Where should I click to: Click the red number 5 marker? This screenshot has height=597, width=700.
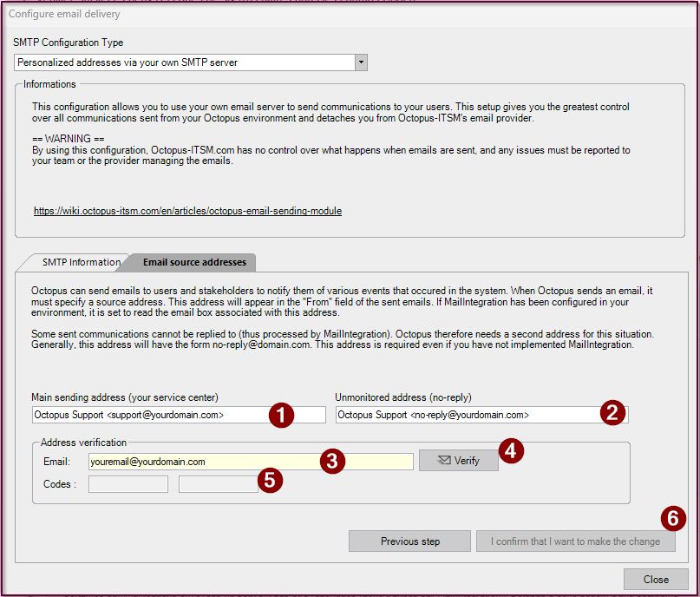click(271, 480)
